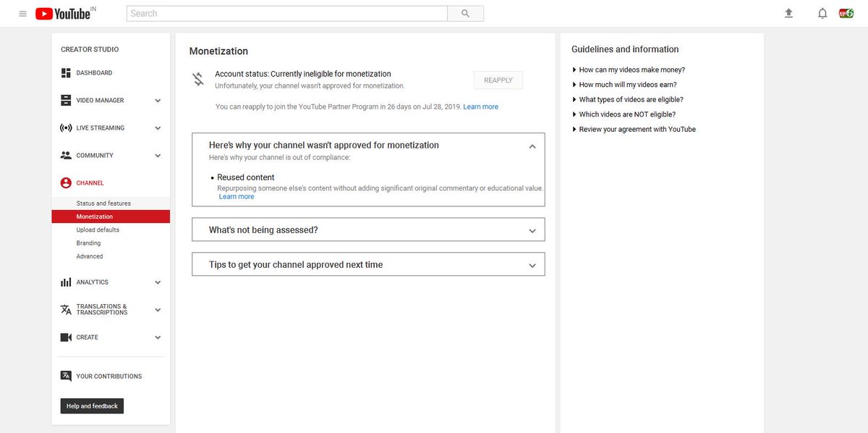The height and width of the screenshot is (433, 868).
Task: Click the Creator Studio heading
Action: [x=90, y=49]
